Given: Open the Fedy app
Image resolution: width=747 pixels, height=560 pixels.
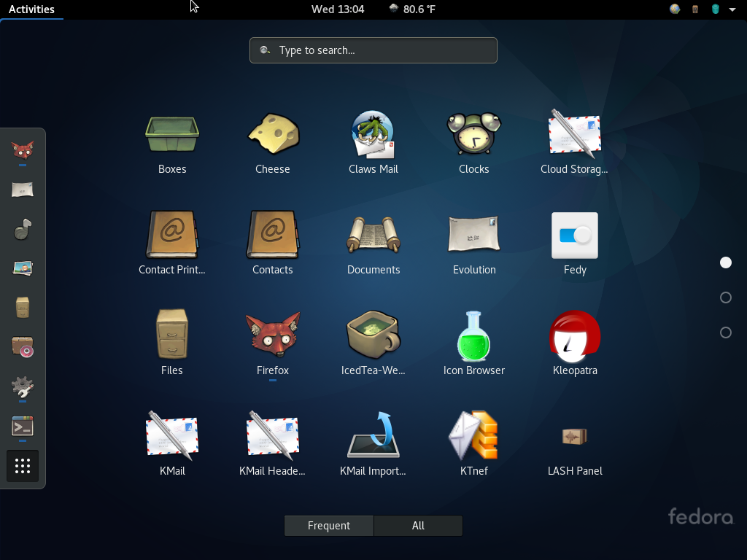Looking at the screenshot, I should [575, 244].
